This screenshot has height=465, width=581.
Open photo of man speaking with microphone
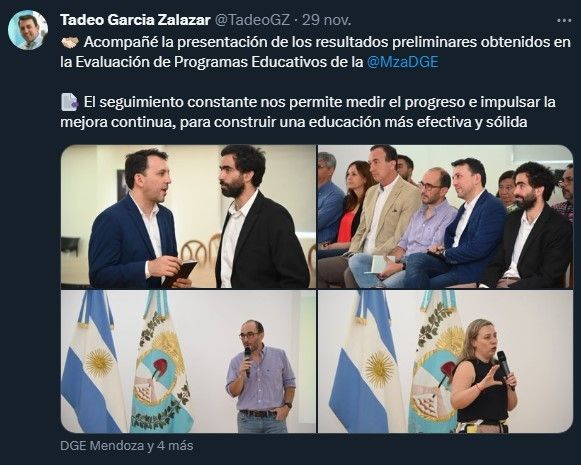[x=189, y=361]
